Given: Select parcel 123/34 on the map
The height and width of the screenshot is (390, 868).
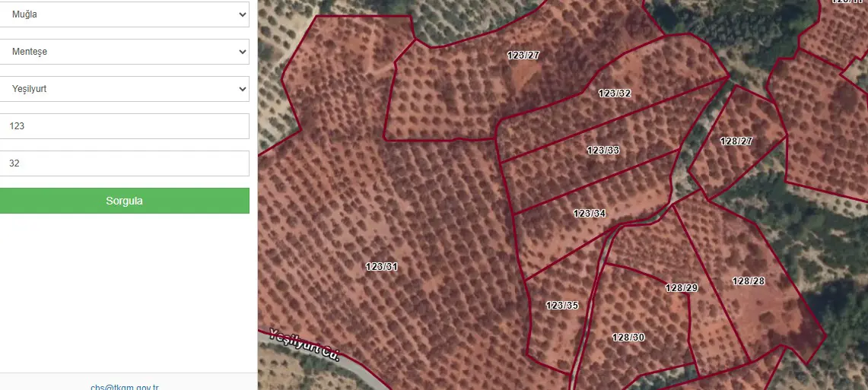Looking at the screenshot, I should [x=590, y=214].
